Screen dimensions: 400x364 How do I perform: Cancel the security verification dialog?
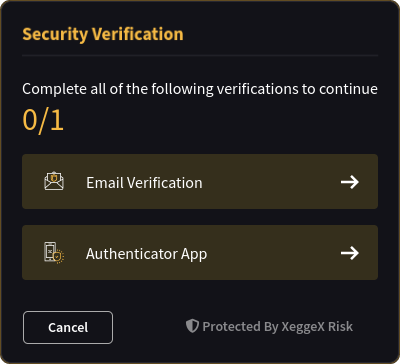click(68, 327)
